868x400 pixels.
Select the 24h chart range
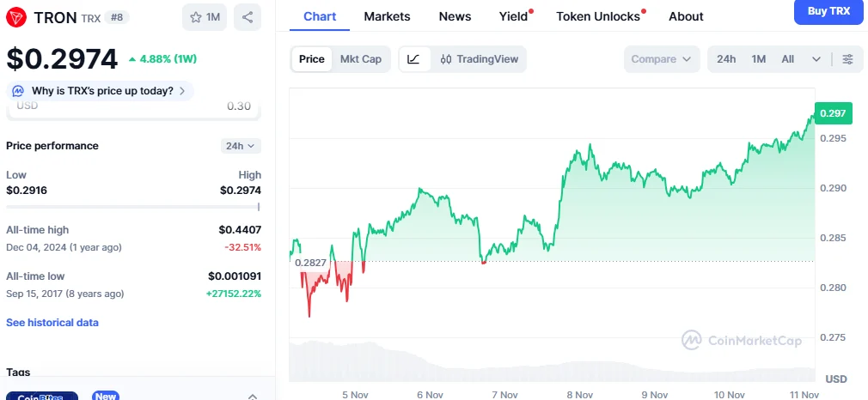726,59
